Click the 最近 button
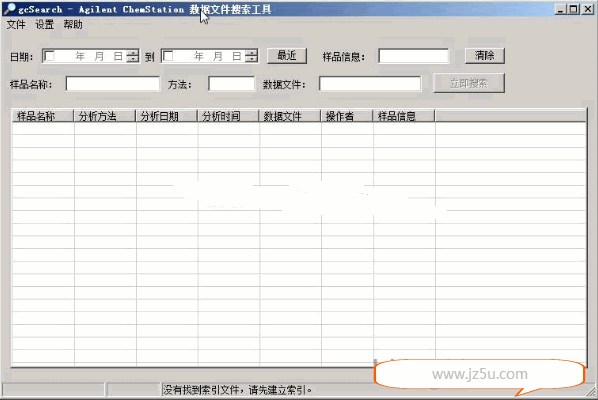Image resolution: width=598 pixels, height=400 pixels. tap(287, 56)
